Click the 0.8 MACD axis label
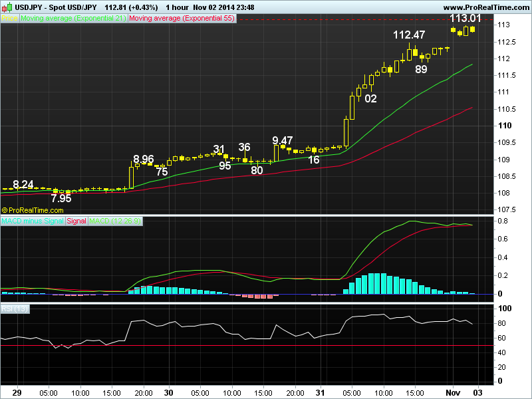Viewport: 532px width, 399px height. pyautogui.click(x=503, y=221)
